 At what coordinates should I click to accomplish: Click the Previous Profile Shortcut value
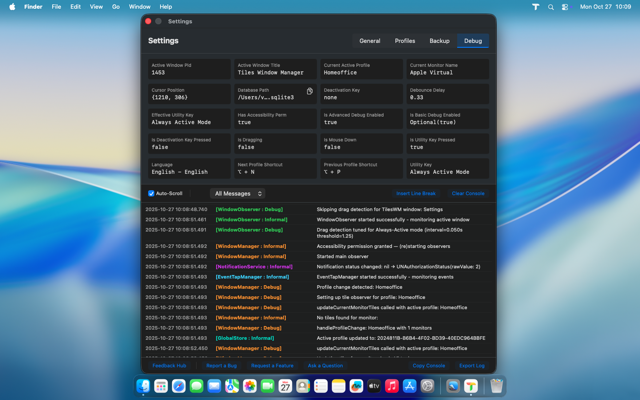tap(332, 172)
